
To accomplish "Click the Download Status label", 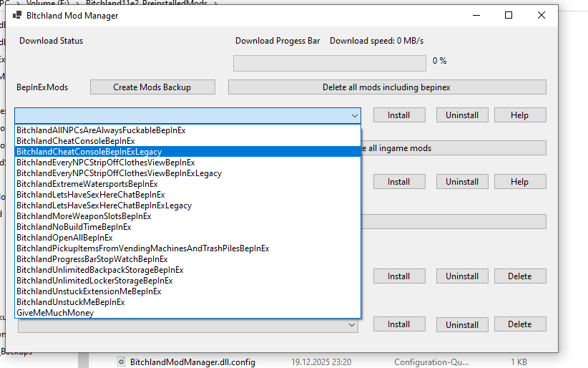I will (x=52, y=41).
